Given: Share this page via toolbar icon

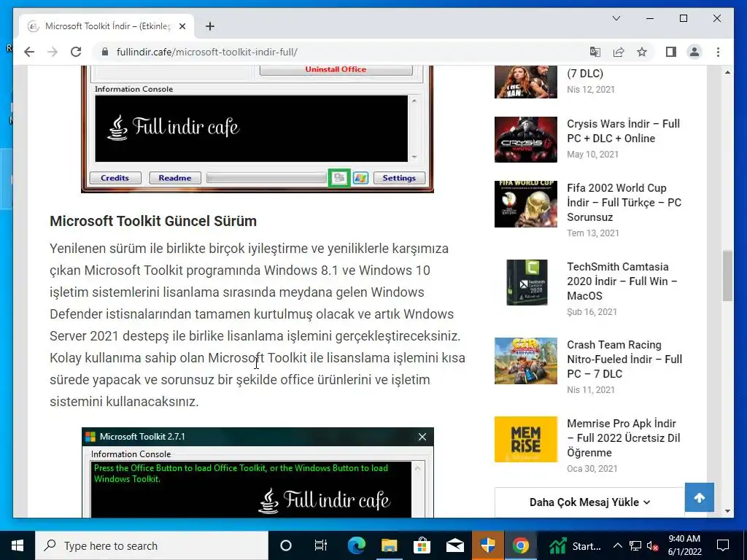Looking at the screenshot, I should pyautogui.click(x=619, y=52).
